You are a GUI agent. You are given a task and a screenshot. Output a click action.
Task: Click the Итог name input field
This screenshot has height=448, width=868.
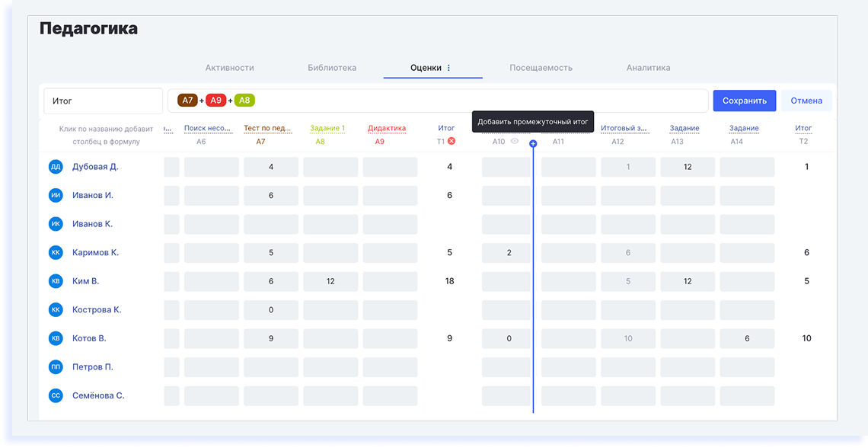coord(103,101)
